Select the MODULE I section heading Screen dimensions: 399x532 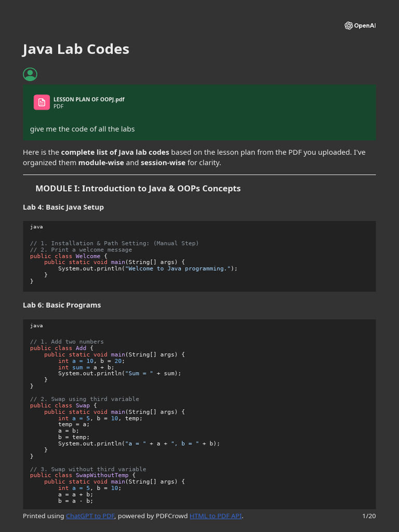pyautogui.click(x=138, y=188)
